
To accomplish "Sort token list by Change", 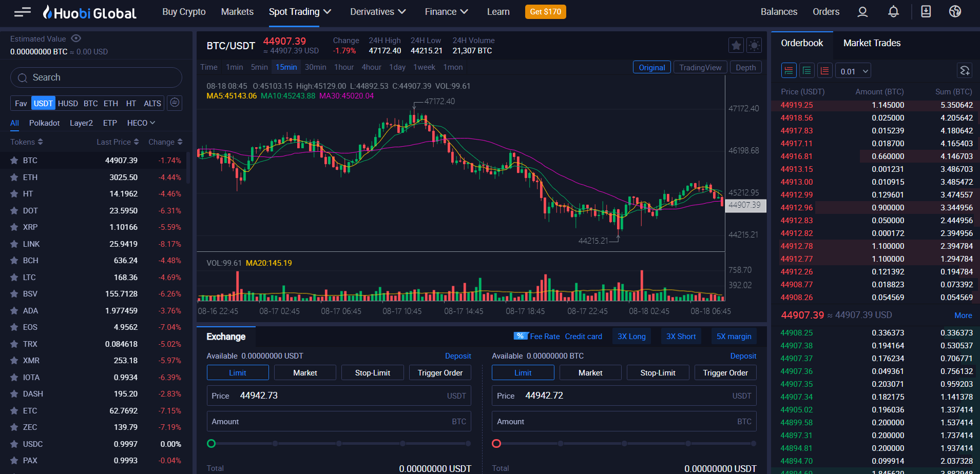I will (x=165, y=142).
